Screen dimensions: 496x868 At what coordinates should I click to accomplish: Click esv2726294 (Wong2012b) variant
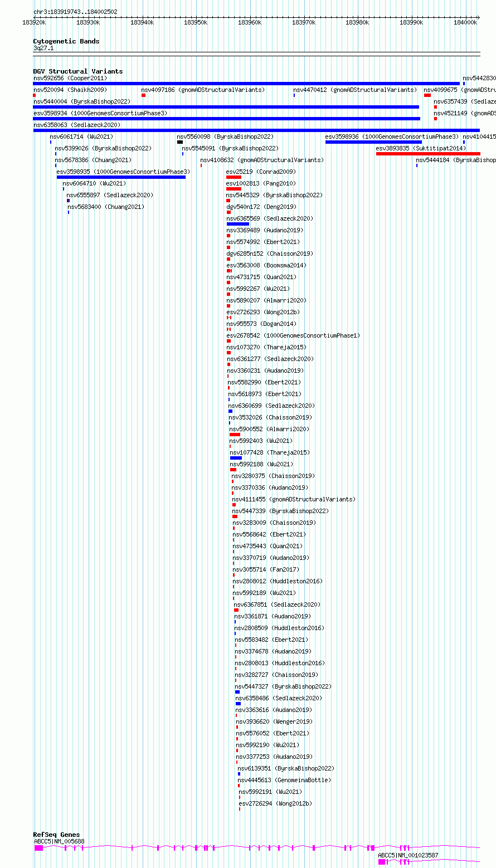275,803
